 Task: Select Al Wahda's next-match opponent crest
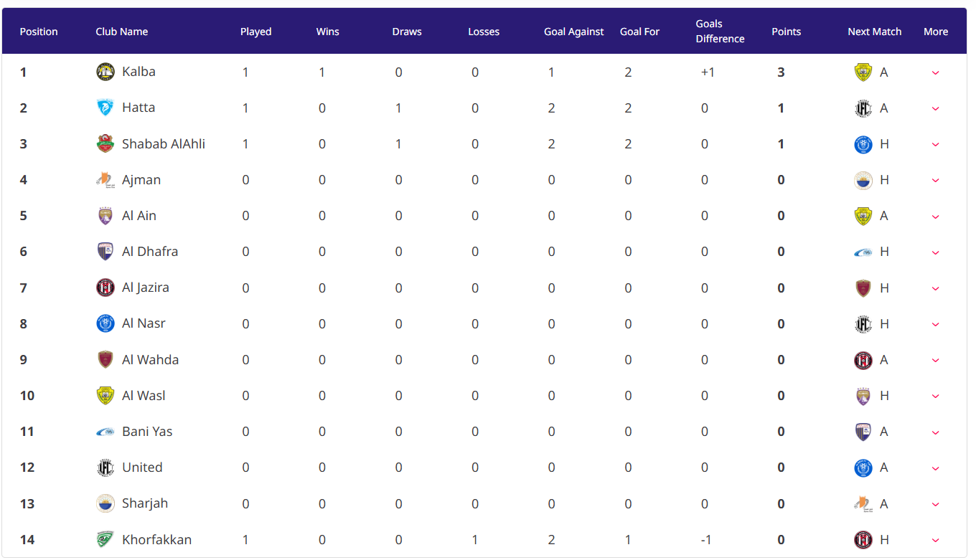[863, 360]
